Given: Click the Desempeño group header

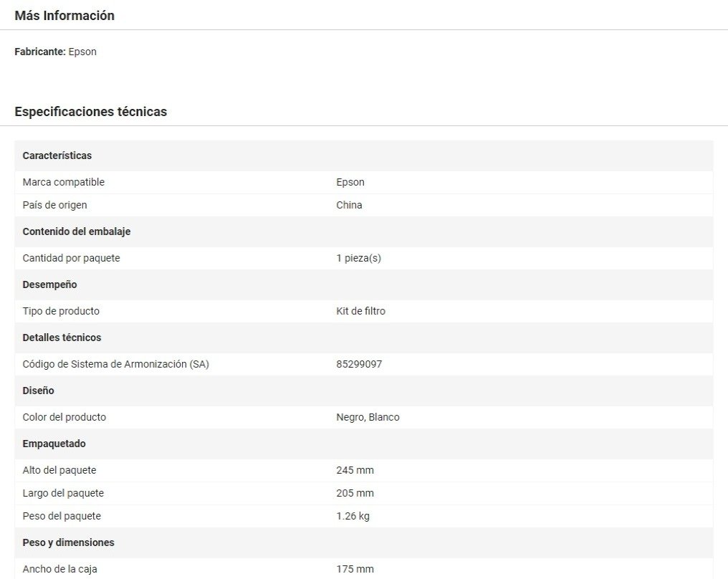Looking at the screenshot, I should tap(49, 284).
